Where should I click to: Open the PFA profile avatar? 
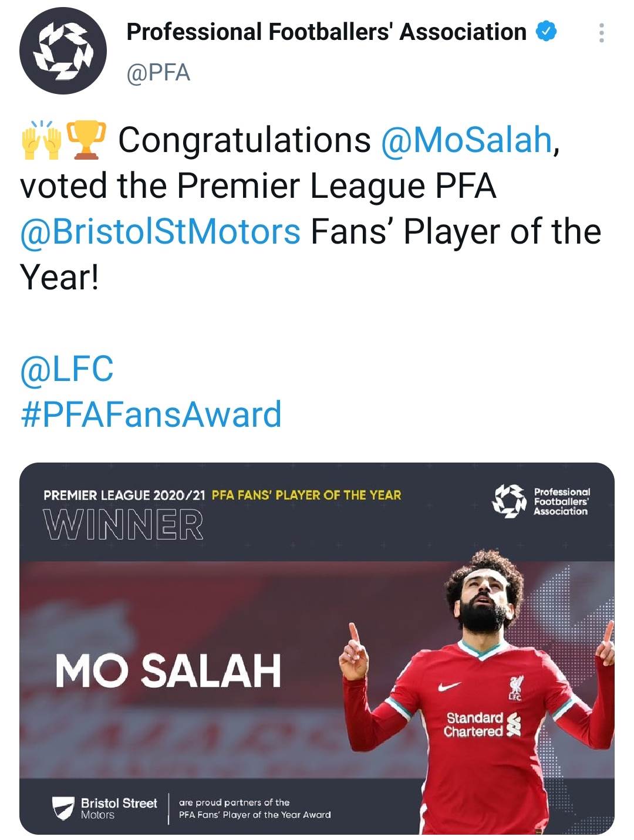coord(63,50)
